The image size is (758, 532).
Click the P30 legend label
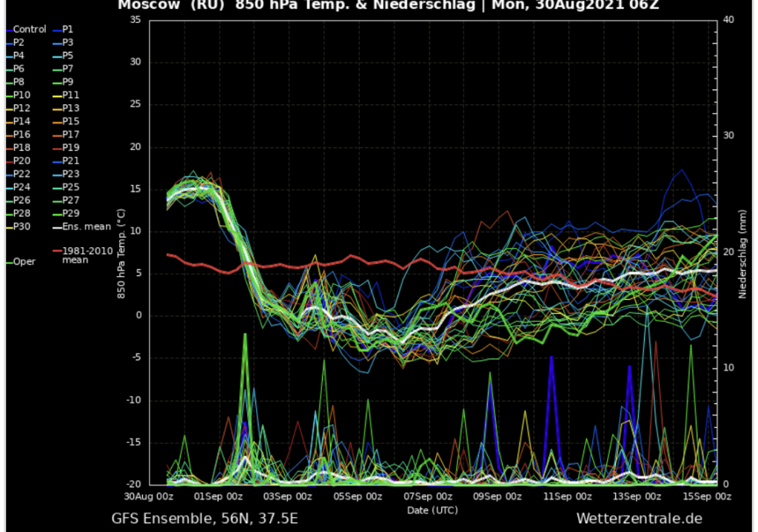coord(22,226)
